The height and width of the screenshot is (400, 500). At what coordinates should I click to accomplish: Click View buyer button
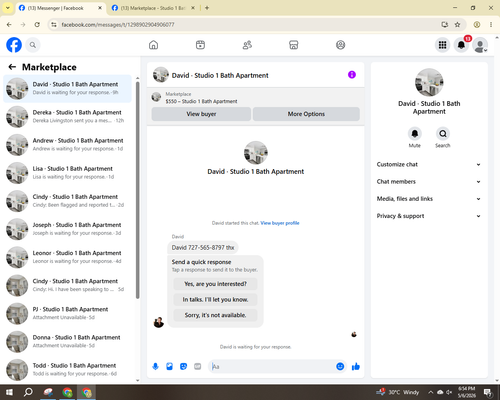tap(201, 114)
